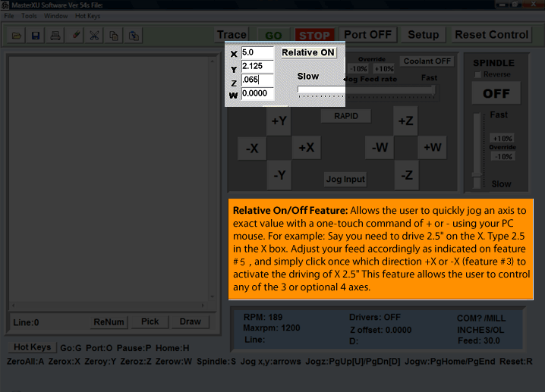This screenshot has width=545, height=392.
Task: Open the Hot Keys menu
Action: (x=87, y=16)
